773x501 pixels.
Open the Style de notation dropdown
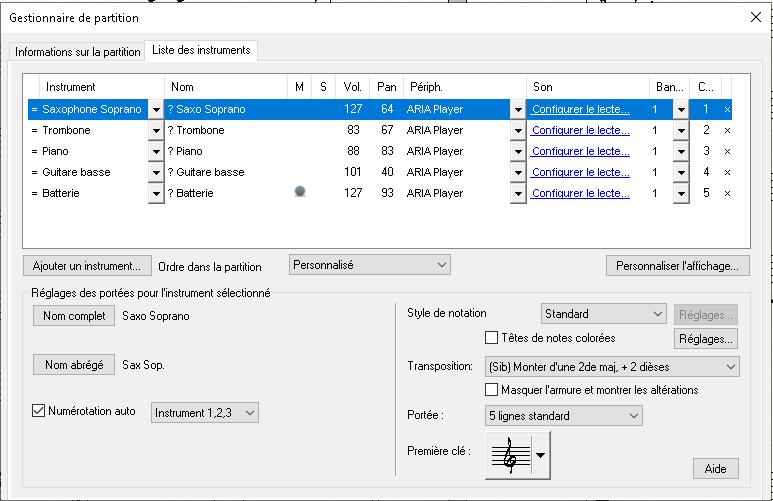point(603,314)
